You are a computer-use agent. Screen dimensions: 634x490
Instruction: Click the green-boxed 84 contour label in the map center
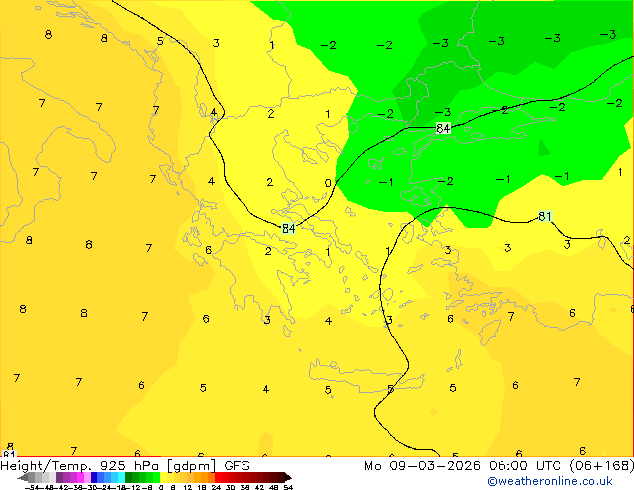click(288, 229)
